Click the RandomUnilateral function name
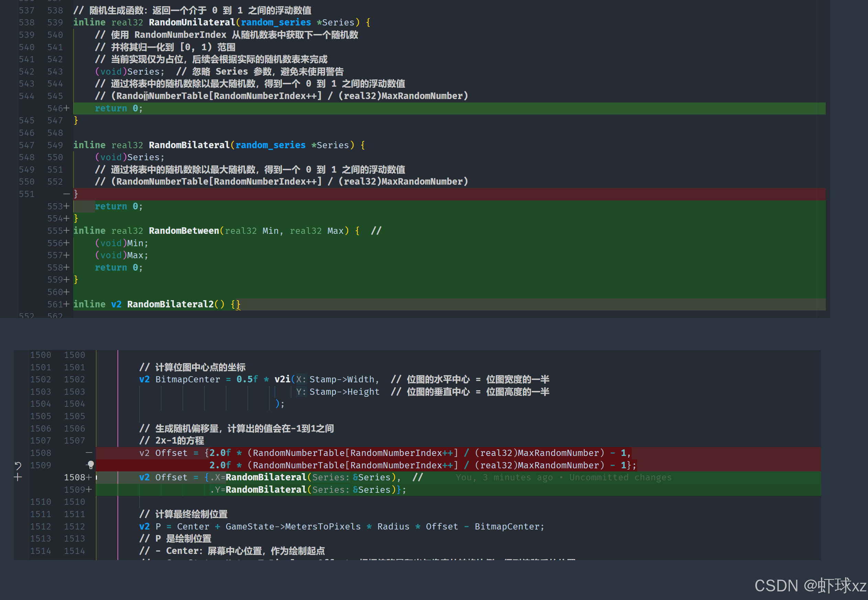 pyautogui.click(x=191, y=23)
